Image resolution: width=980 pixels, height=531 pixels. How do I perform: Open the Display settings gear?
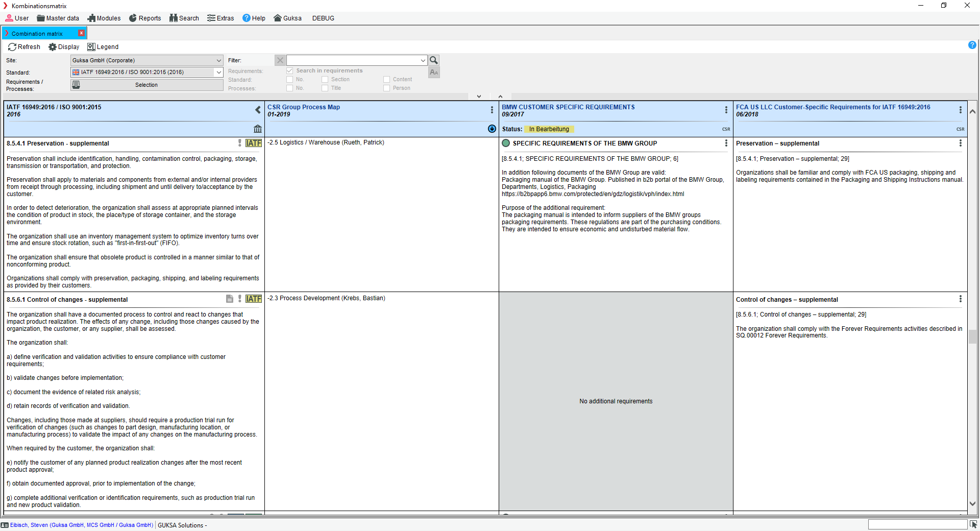click(x=64, y=47)
